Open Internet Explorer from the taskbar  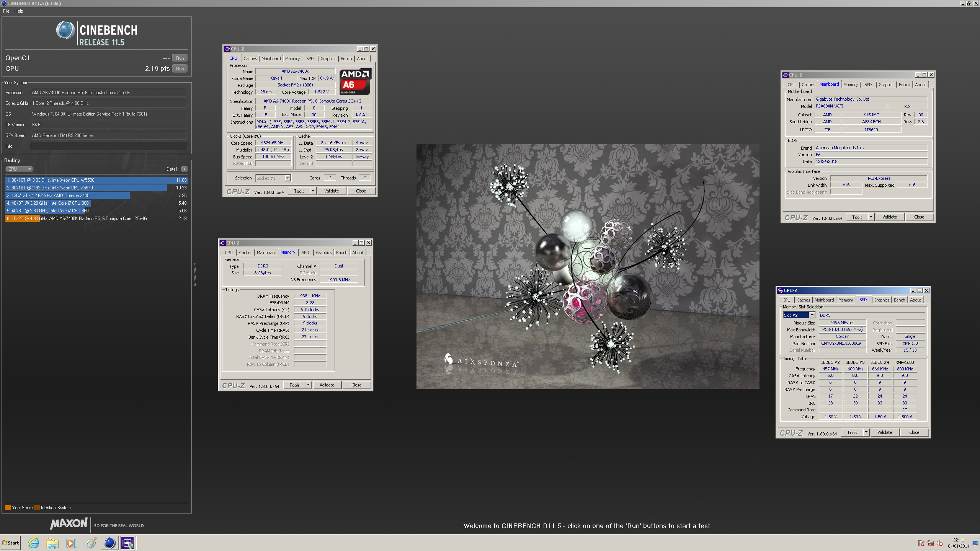(x=34, y=543)
